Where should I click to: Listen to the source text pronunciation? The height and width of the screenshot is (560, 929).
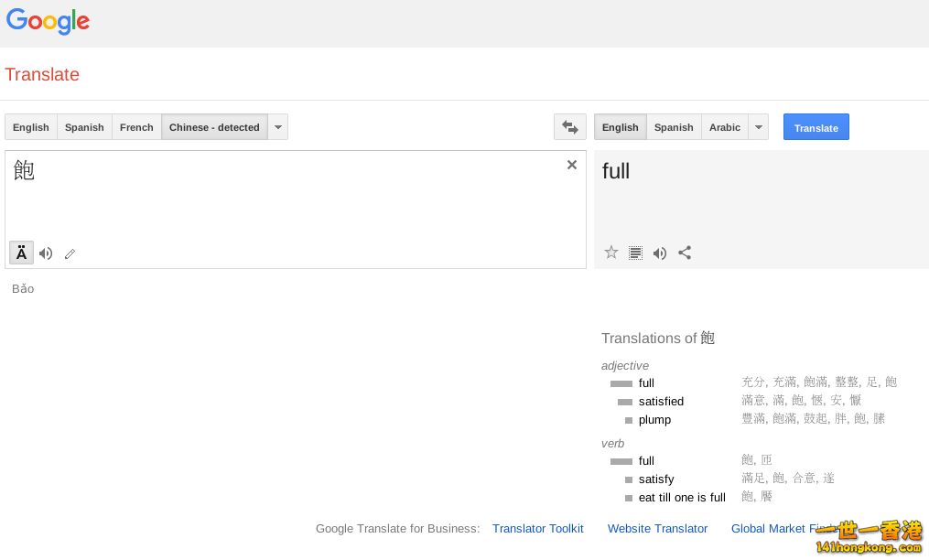pyautogui.click(x=46, y=253)
